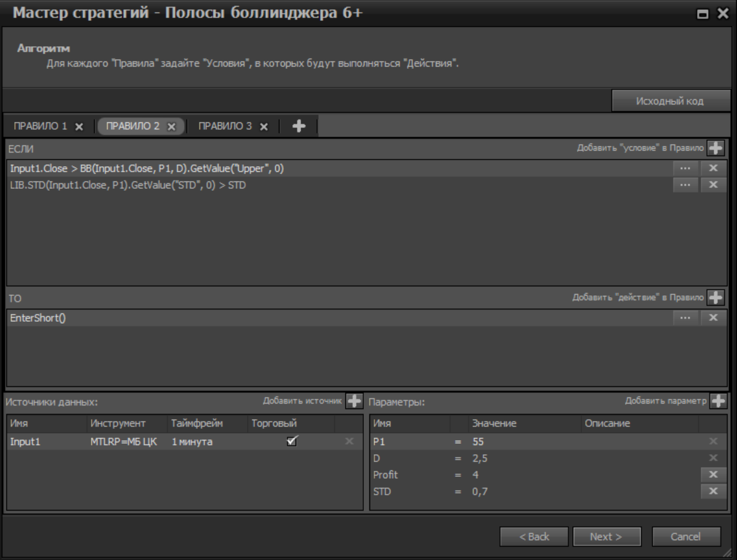Delete the EnterShort() action

point(714,318)
